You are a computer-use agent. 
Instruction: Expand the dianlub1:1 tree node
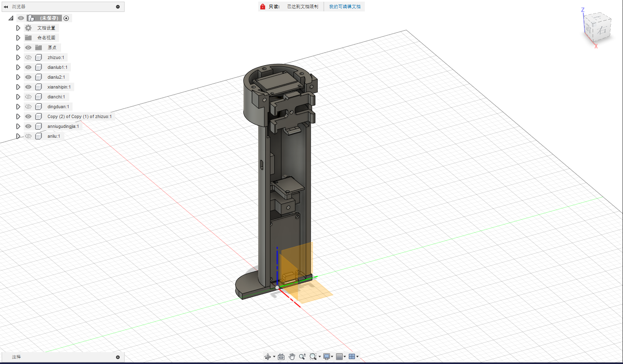pos(18,67)
